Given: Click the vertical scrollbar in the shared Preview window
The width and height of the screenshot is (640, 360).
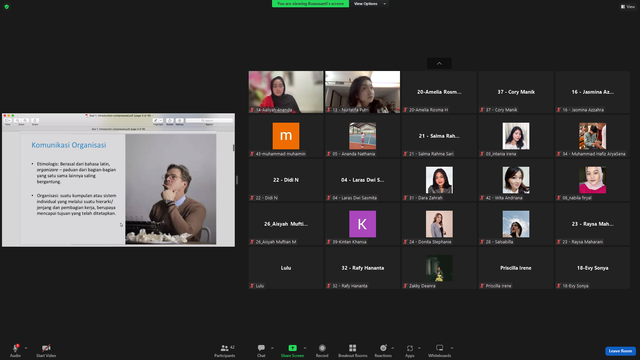Looking at the screenshot, I should [x=233, y=147].
